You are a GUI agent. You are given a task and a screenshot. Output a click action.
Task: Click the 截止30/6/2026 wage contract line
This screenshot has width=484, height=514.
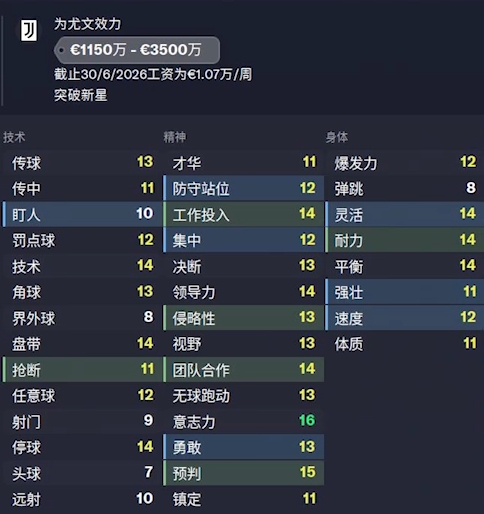[x=153, y=74]
